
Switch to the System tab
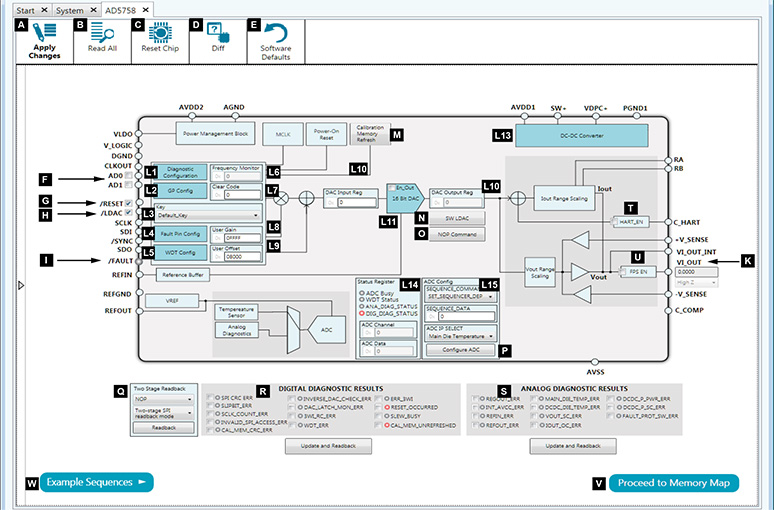[70, 10]
